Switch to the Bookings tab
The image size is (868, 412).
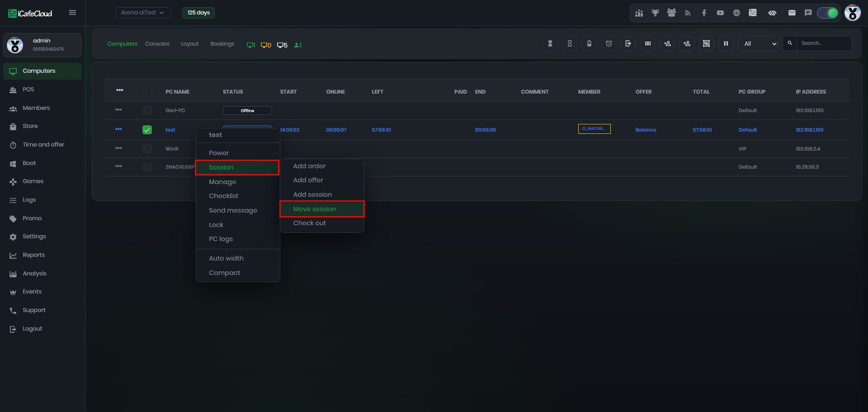222,44
